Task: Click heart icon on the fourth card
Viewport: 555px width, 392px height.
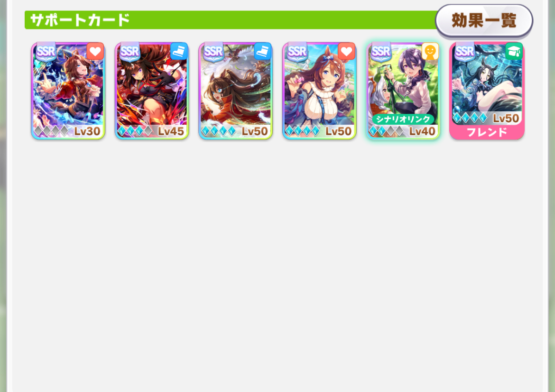Action: coord(346,52)
